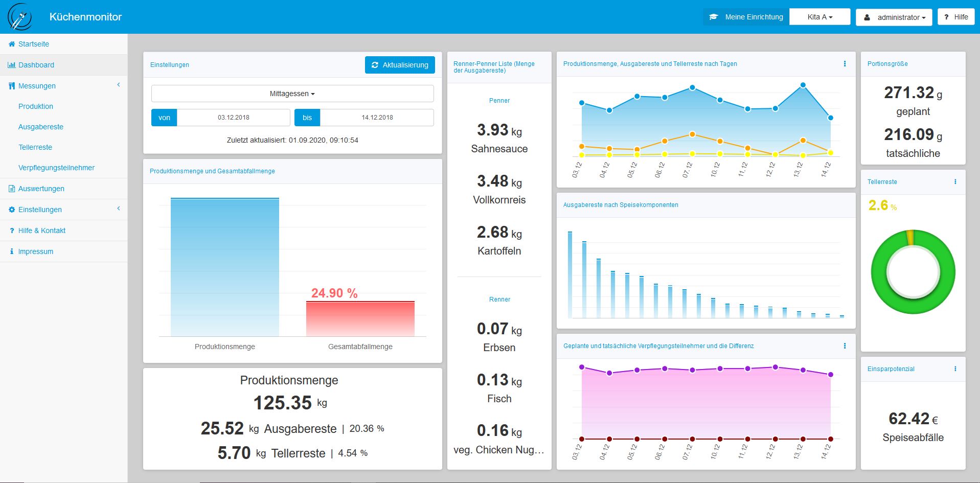Click the Aktualisierung refresh button
The height and width of the screenshot is (483, 980).
(400, 65)
